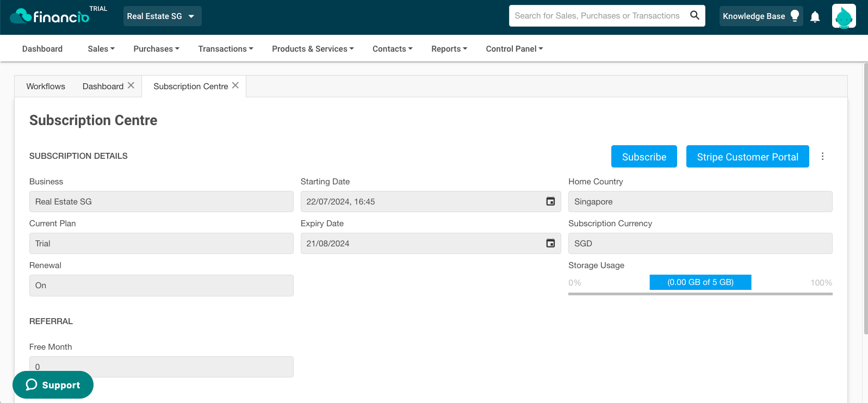The height and width of the screenshot is (403, 868).
Task: Expand the Control Panel menu
Action: pyautogui.click(x=514, y=49)
